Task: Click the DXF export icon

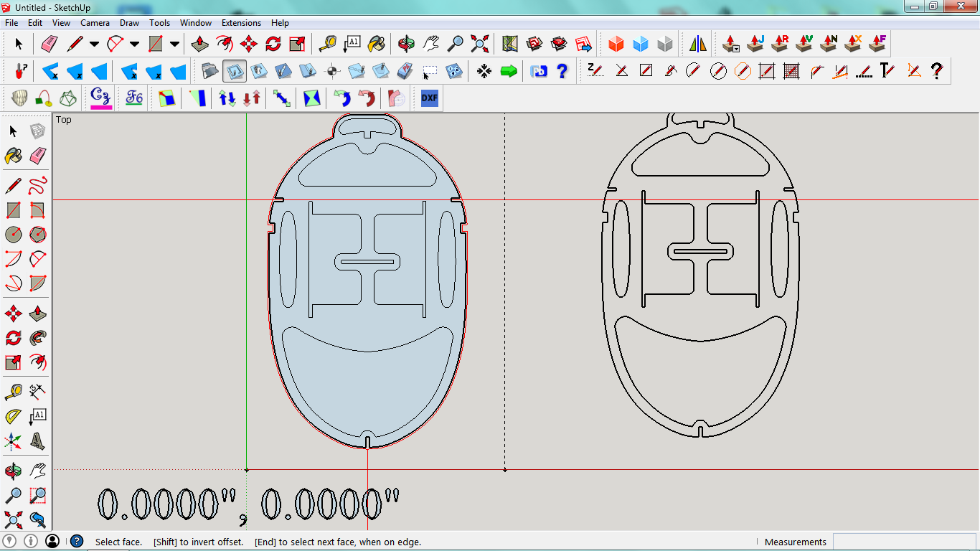Action: pos(429,98)
